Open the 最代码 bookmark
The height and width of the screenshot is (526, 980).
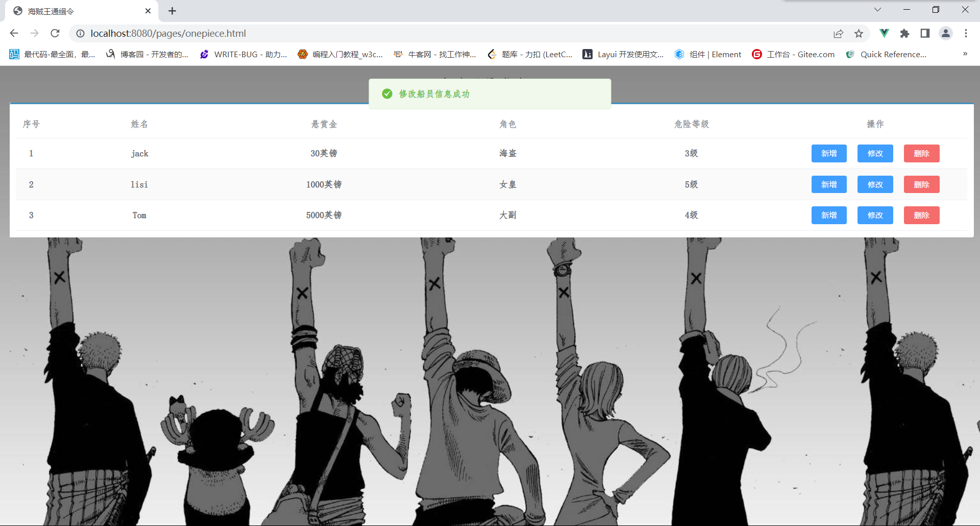point(52,54)
